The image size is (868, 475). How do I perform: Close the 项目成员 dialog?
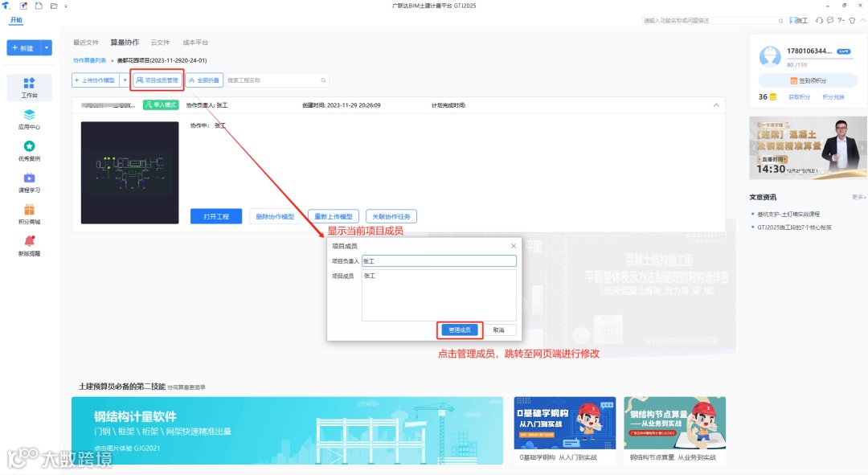pos(513,246)
